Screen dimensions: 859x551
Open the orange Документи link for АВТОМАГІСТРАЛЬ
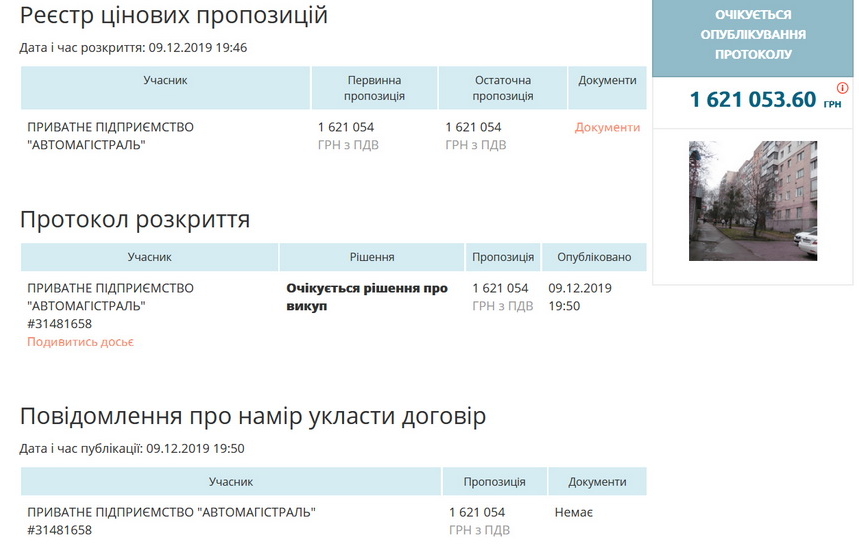[607, 127]
